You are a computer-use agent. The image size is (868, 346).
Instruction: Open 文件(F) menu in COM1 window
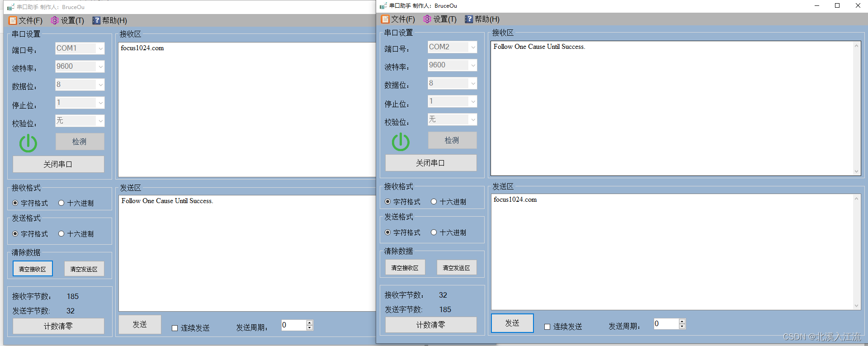coord(26,20)
